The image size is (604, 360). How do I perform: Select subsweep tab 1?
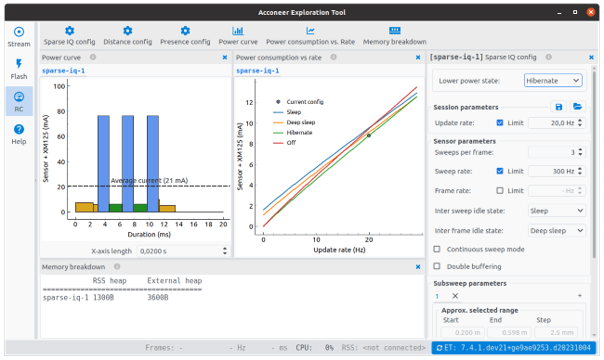pos(437,296)
